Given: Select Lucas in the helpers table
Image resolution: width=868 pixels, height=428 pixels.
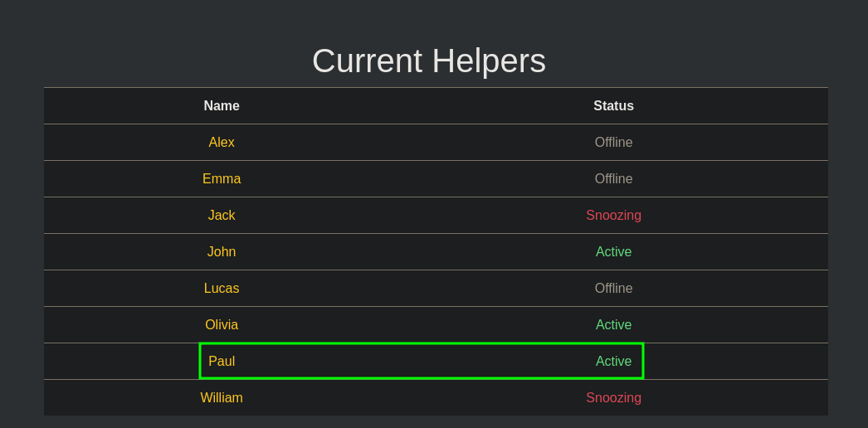Looking at the screenshot, I should tap(222, 288).
